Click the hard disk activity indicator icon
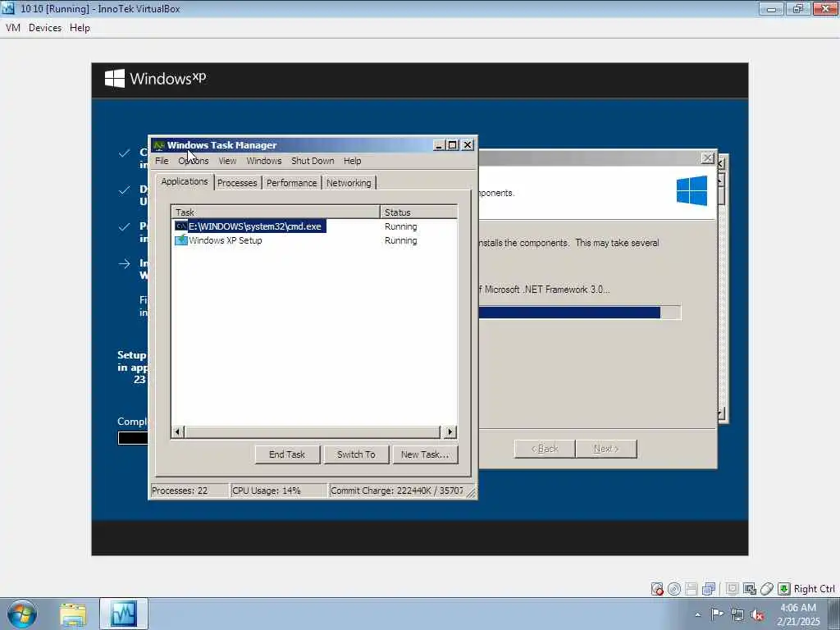This screenshot has width=840, height=630. [657, 589]
